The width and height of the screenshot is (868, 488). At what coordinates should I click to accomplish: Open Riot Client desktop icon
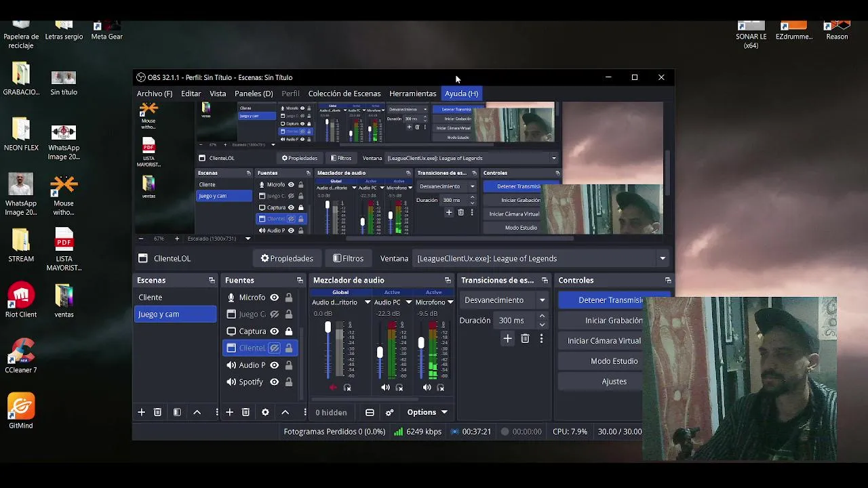click(x=21, y=300)
